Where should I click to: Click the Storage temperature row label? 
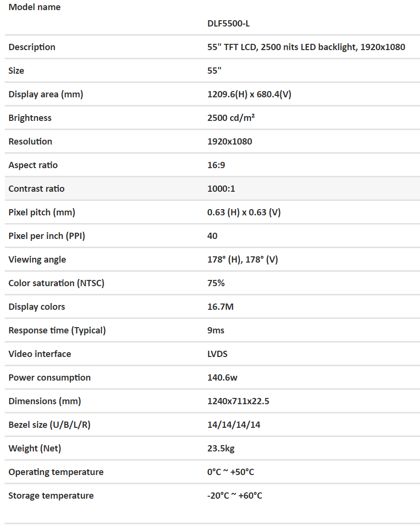[x=51, y=495]
